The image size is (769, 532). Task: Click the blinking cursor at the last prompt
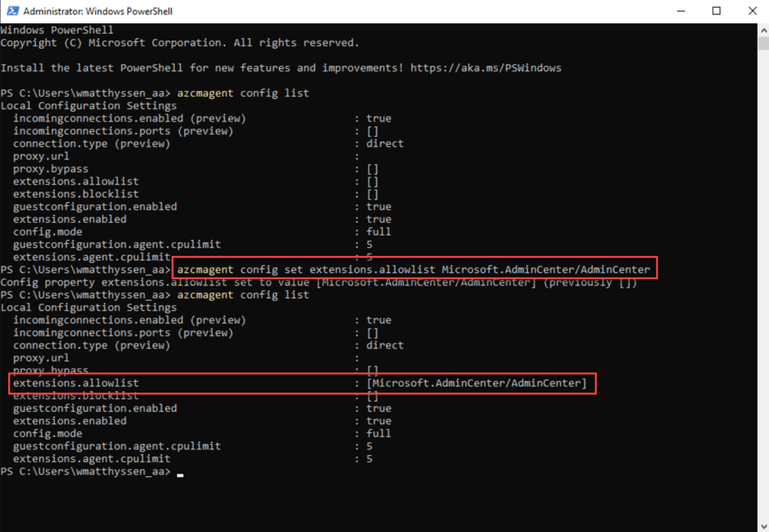pyautogui.click(x=181, y=473)
